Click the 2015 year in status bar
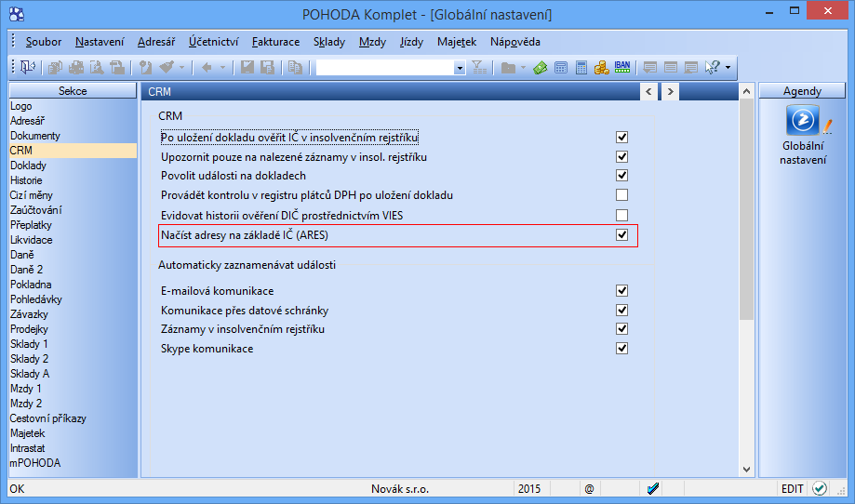Screen dimensions: 855x504 pyautogui.click(x=529, y=489)
